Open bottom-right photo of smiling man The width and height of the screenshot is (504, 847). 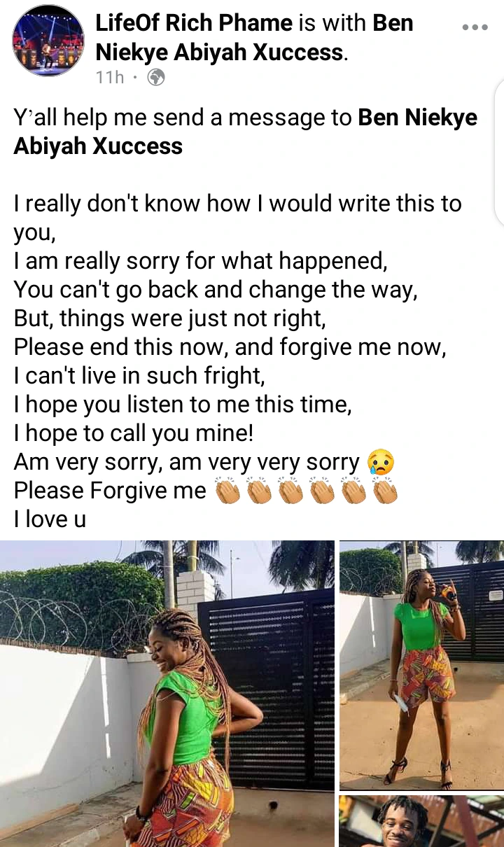click(x=421, y=821)
